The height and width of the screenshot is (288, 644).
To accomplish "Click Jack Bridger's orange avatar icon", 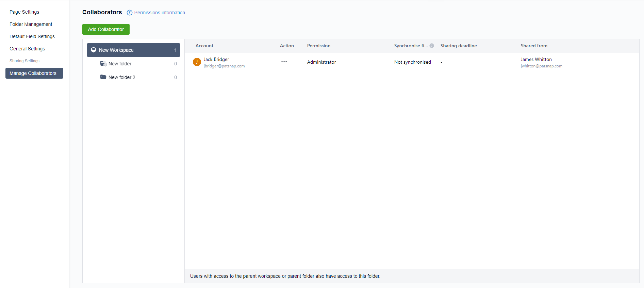I will pos(197,62).
